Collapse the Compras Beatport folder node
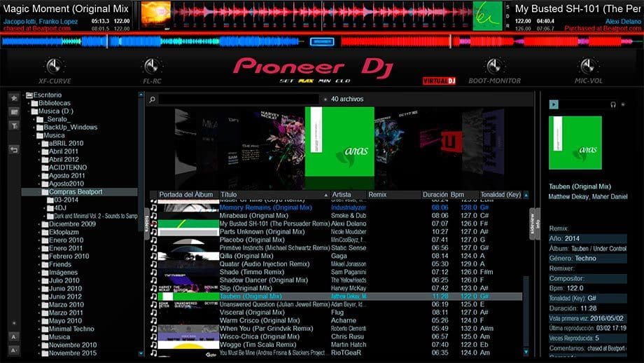Image resolution: width=644 pixels, height=363 pixels. click(x=39, y=192)
